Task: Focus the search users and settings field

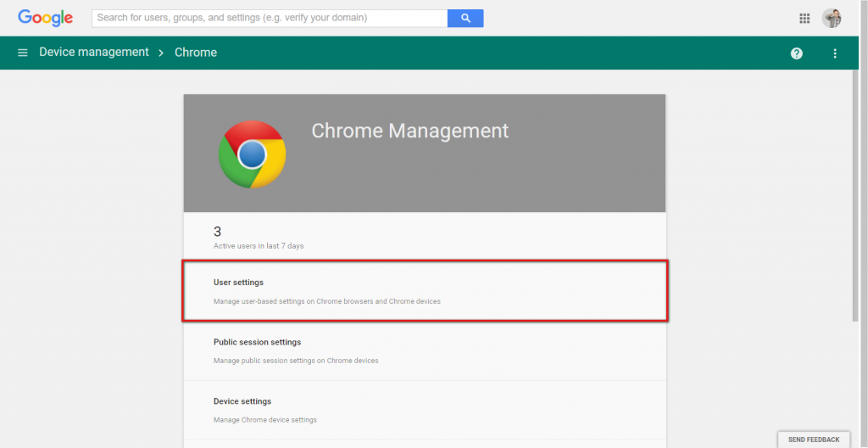Action: (270, 18)
